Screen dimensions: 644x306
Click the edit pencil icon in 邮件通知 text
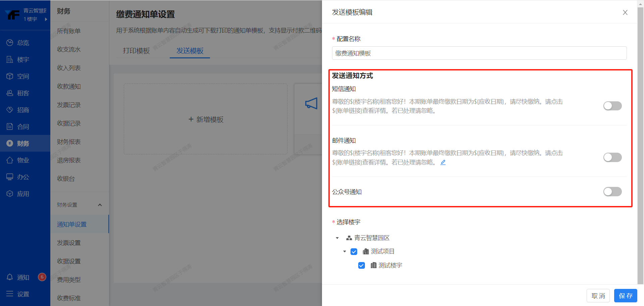pyautogui.click(x=443, y=162)
